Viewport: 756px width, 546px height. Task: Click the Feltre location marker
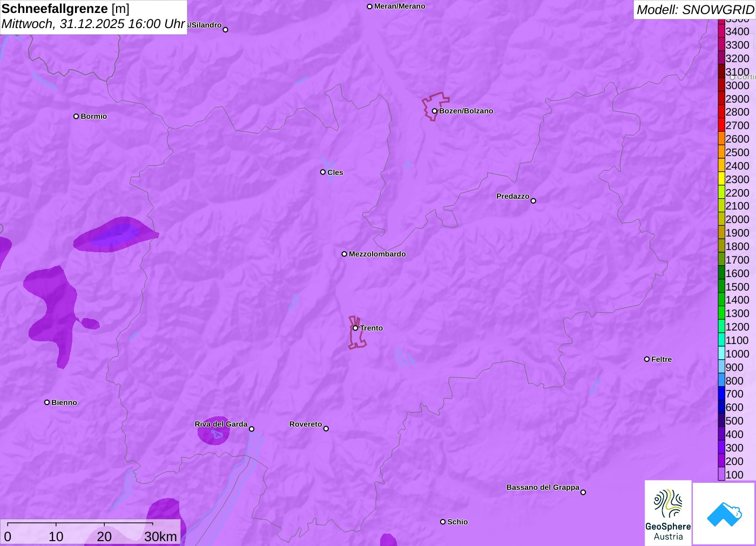point(647,359)
